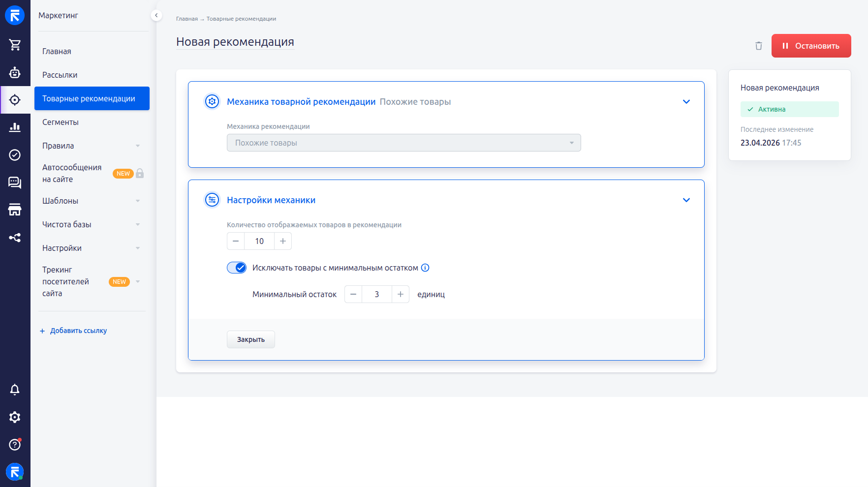The width and height of the screenshot is (868, 487).
Task: Decrease the minimum stock value with minus
Action: 353,294
